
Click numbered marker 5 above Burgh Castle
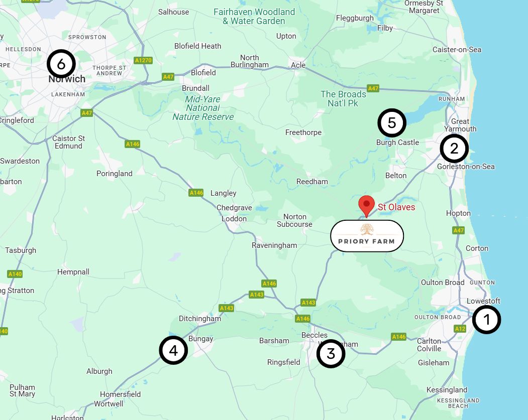392,123
